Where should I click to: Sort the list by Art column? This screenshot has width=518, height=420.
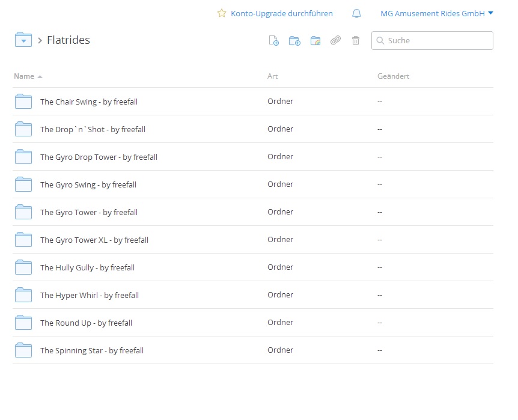tap(273, 76)
